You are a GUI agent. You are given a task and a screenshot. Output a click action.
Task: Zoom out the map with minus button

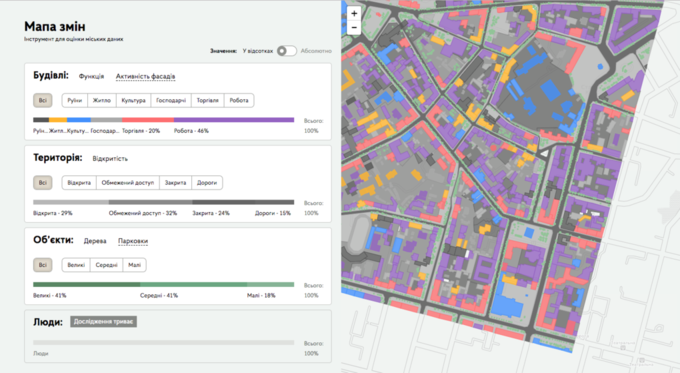(354, 28)
